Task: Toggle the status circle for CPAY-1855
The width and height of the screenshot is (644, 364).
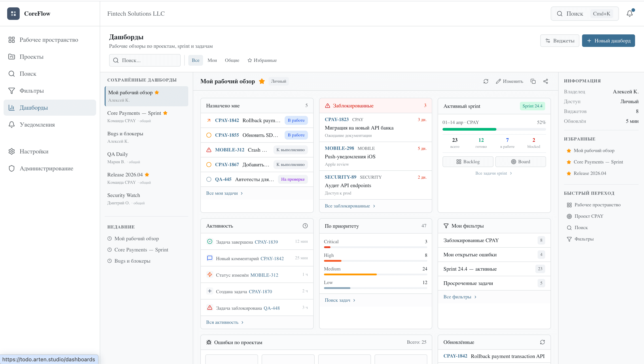Action: tap(209, 135)
